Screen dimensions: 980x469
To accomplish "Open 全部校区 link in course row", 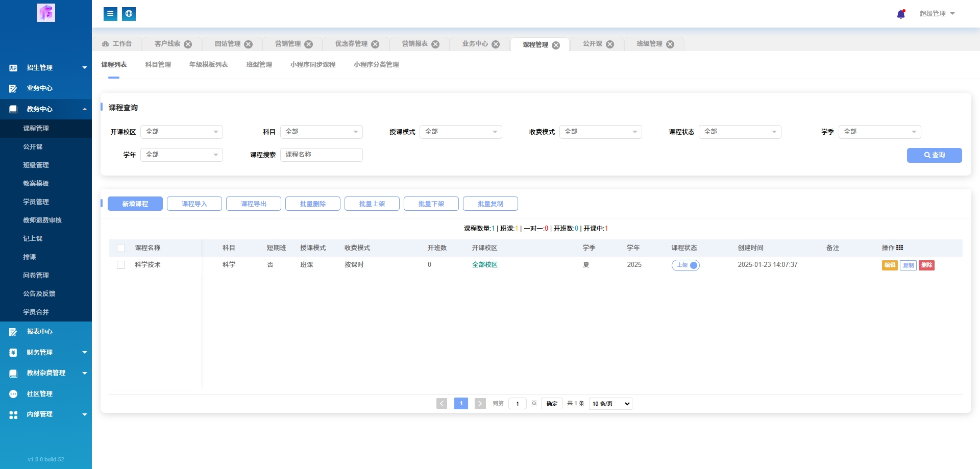I will click(x=485, y=265).
